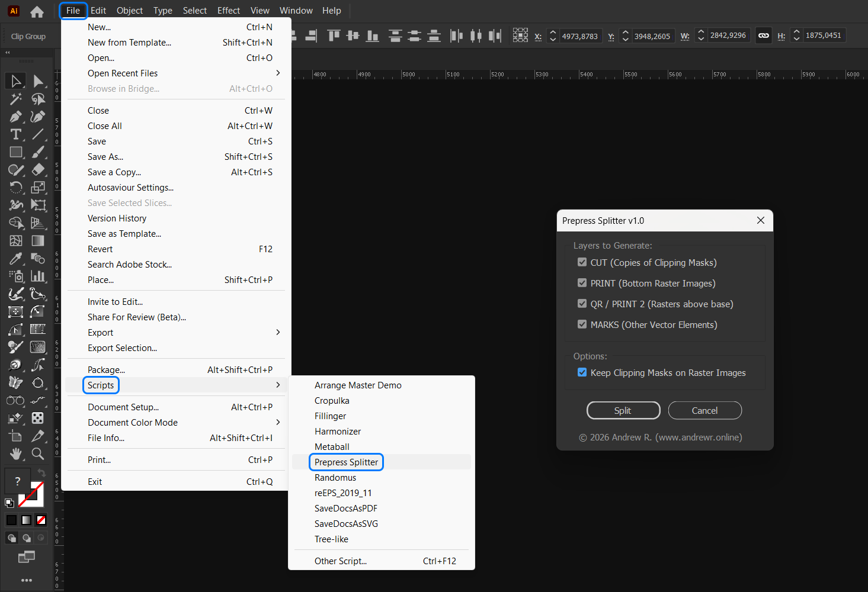Open the Window menu

point(296,11)
